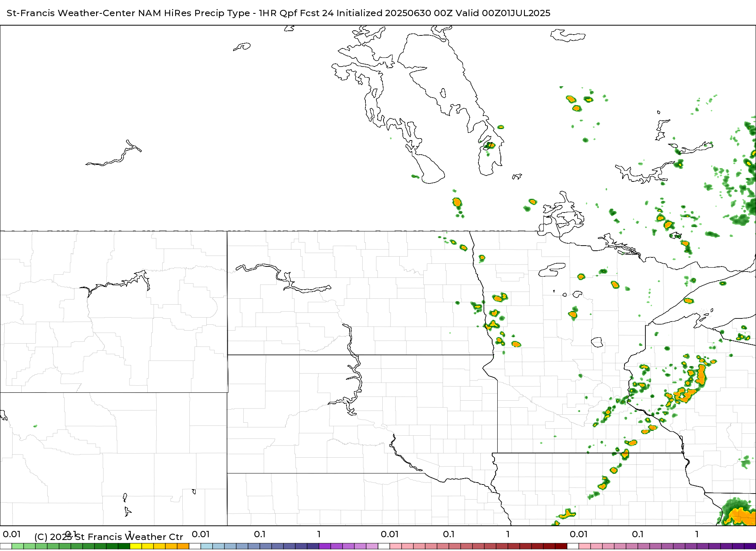756x551 pixels.
Task: Pick the lightest pink swatch of the red scale
Action: (x=396, y=546)
